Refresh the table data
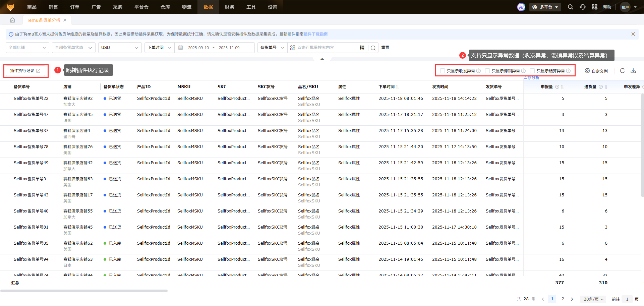The image size is (644, 306). 622,71
